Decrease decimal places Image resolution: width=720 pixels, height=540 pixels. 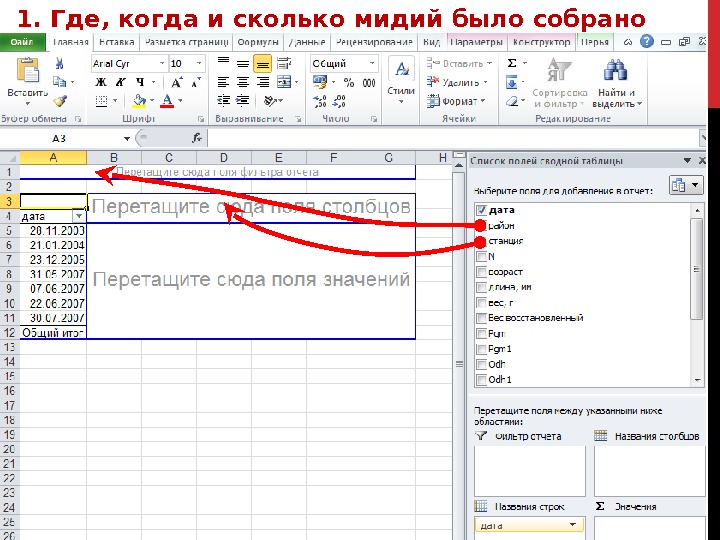coord(339,101)
